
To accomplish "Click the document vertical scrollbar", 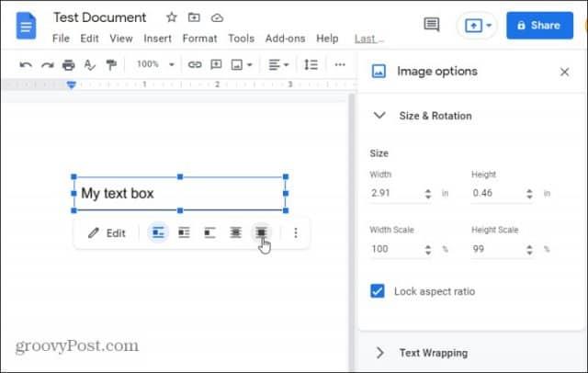I will pyautogui.click(x=351, y=232).
